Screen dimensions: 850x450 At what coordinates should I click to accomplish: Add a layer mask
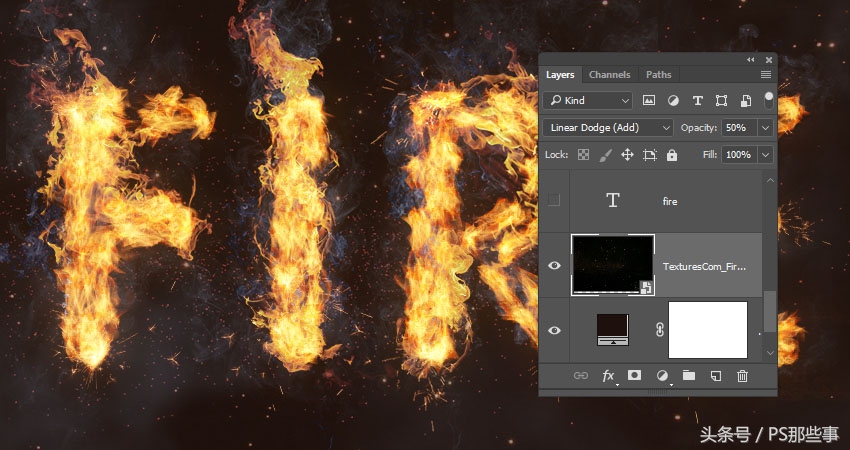pos(634,375)
